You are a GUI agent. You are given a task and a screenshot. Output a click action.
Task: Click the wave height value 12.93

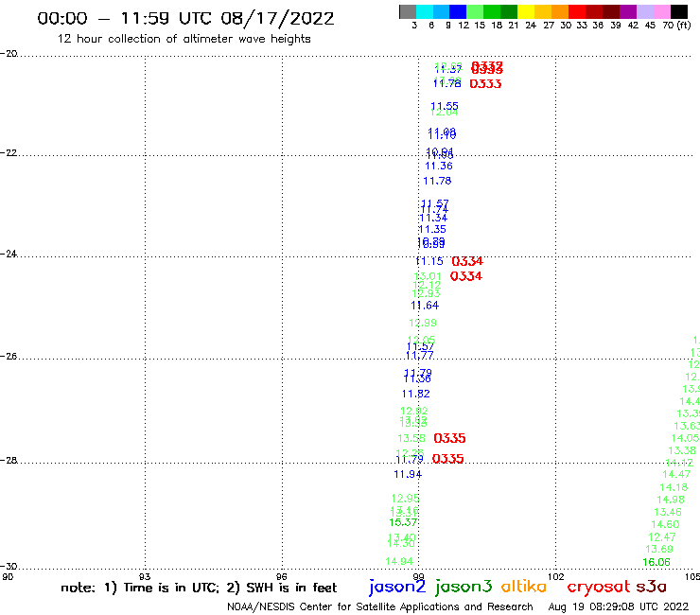pos(426,293)
